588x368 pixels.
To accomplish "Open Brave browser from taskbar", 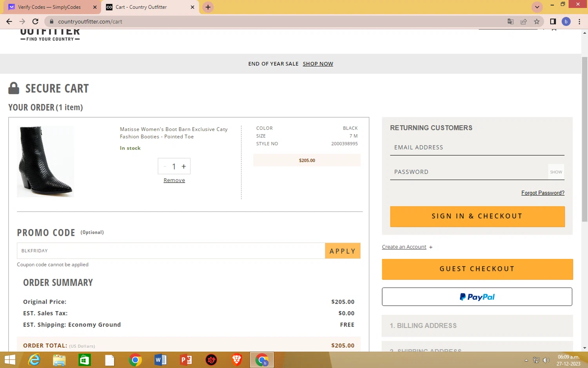I will [236, 360].
